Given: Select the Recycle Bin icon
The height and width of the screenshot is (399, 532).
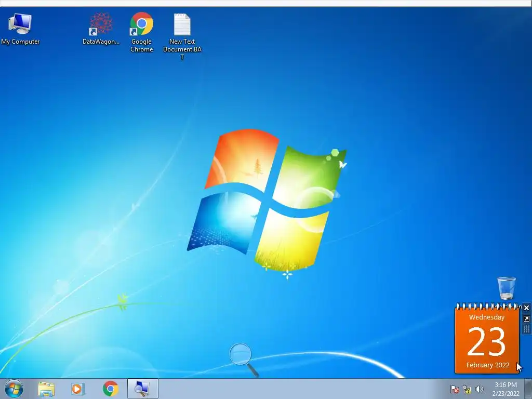Looking at the screenshot, I should pos(506,288).
